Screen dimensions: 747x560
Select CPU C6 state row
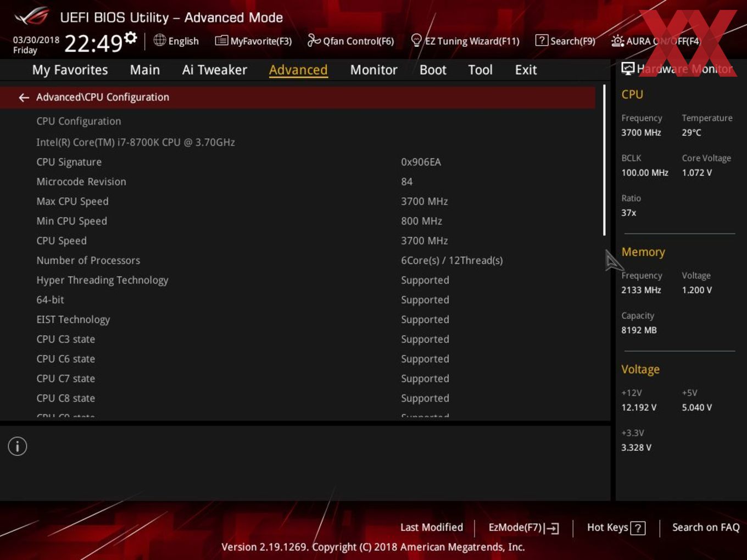click(297, 359)
